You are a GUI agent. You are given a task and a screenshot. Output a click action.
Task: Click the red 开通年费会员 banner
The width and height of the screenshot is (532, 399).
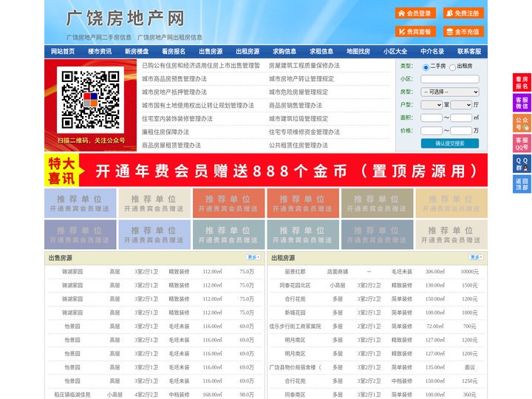pos(266,170)
